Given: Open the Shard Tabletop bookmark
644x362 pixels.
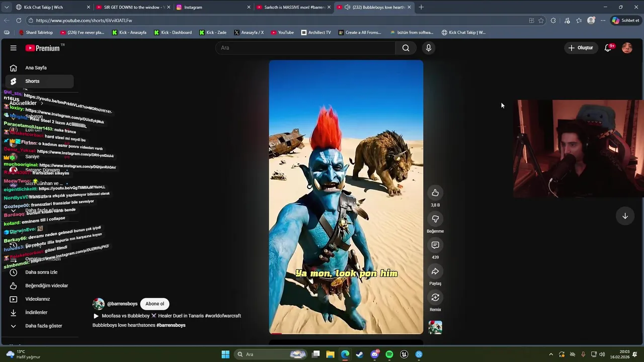Looking at the screenshot, I should (x=36, y=32).
